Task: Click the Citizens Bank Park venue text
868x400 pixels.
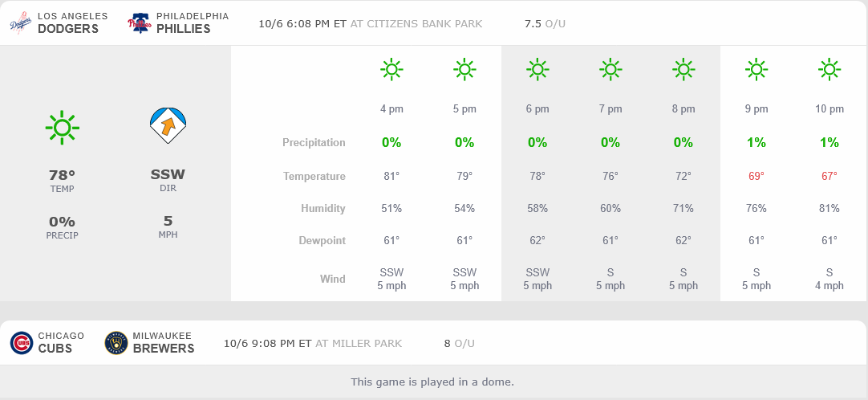Action: [424, 23]
